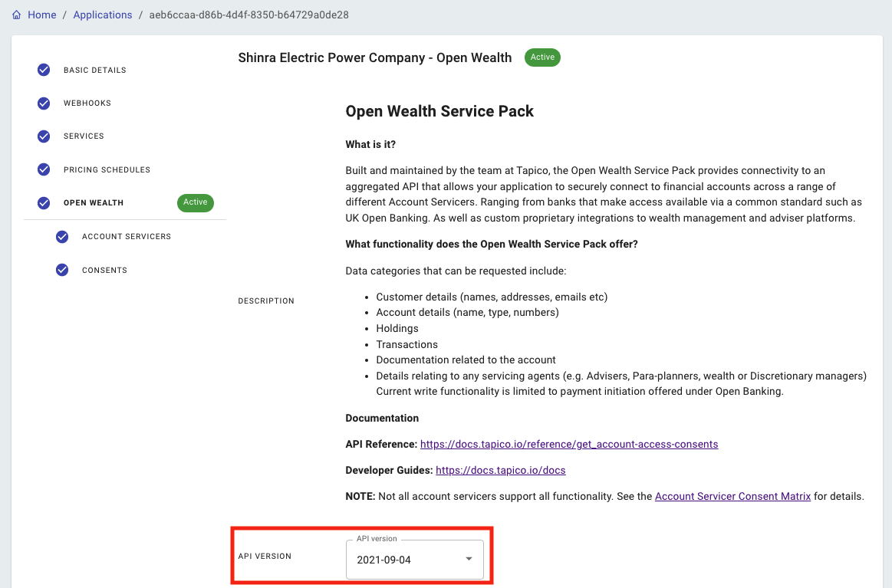
Task: Click the Active badge beside Open Wealth
Action: [x=195, y=202]
